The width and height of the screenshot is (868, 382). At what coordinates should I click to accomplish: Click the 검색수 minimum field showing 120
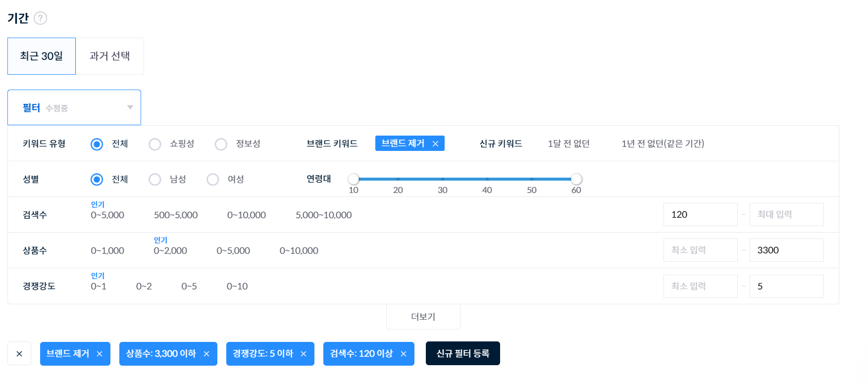point(701,214)
